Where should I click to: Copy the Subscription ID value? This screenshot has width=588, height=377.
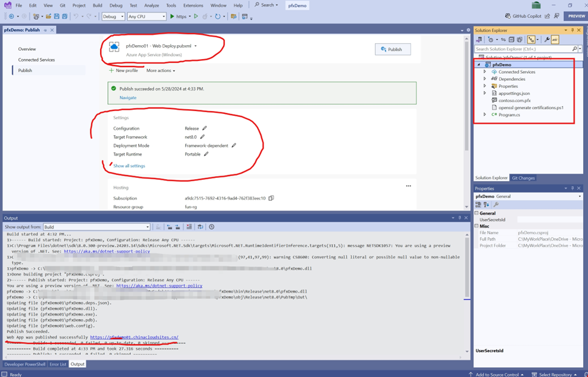tap(271, 198)
